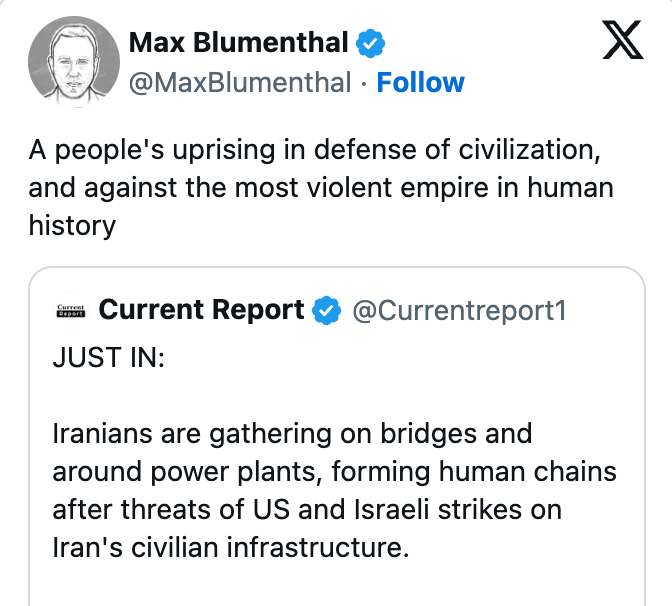The height and width of the screenshot is (606, 672).
Task: Click the Current Report logo avatar
Action: [x=70, y=311]
